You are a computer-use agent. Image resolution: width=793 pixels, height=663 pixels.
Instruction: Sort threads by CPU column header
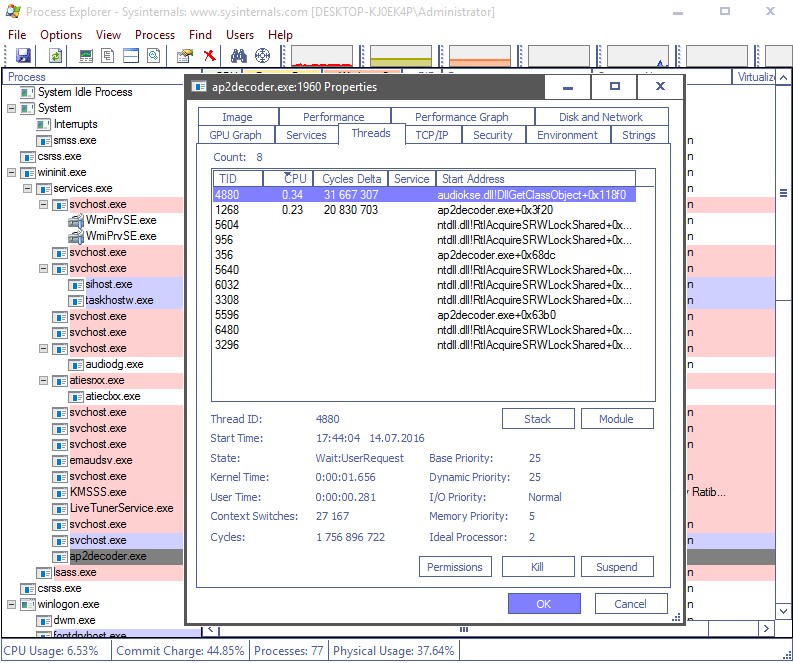point(288,179)
